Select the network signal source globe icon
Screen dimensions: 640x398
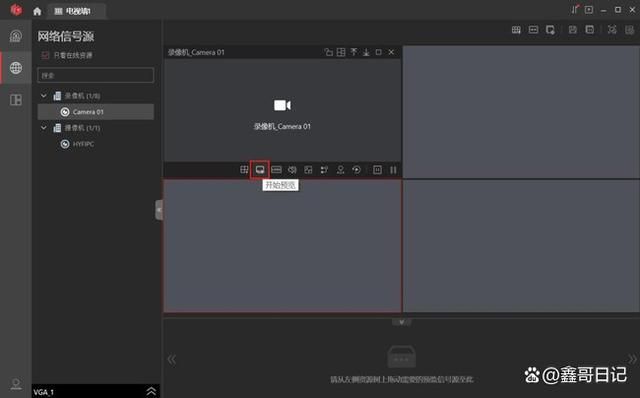[16, 68]
